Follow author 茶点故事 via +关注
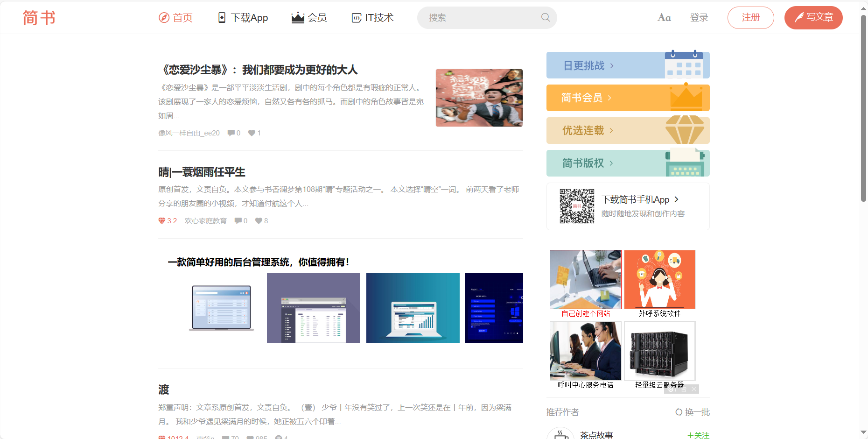This screenshot has width=868, height=439. pyautogui.click(x=697, y=434)
